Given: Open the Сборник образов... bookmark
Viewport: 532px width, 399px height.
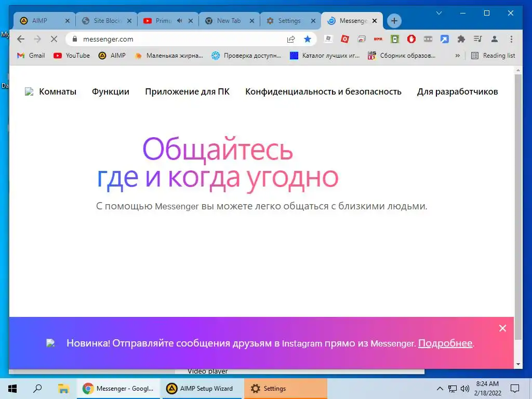Looking at the screenshot, I should 402,55.
